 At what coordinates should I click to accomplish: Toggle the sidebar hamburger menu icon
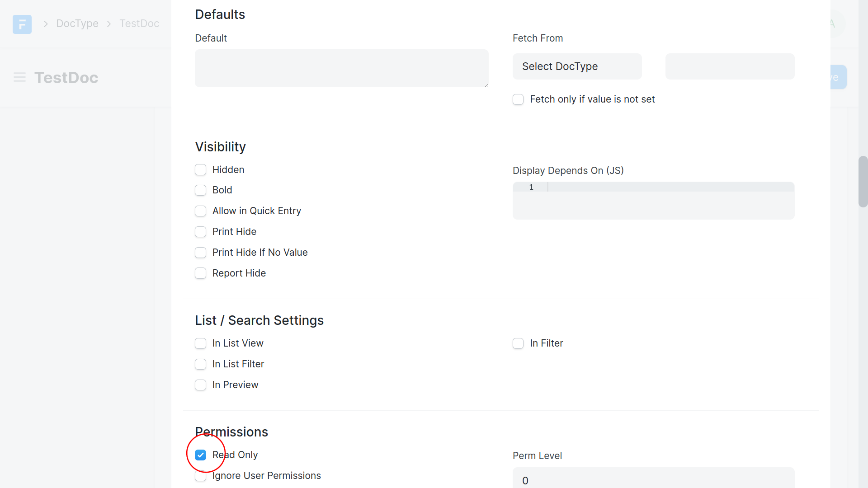19,77
